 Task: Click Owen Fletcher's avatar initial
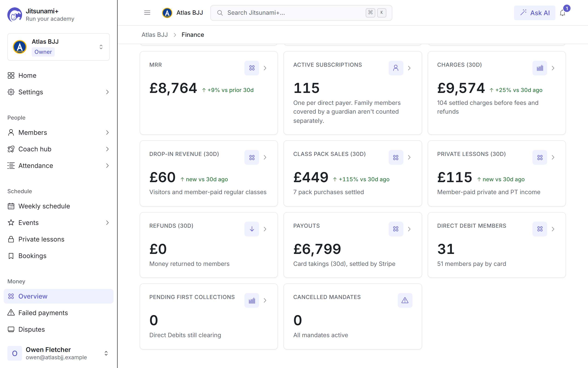coord(14,353)
